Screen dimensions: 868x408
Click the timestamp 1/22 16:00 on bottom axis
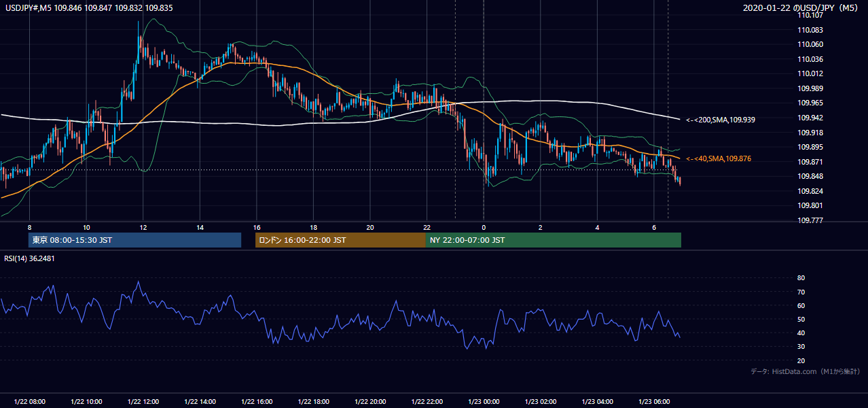coord(256,402)
